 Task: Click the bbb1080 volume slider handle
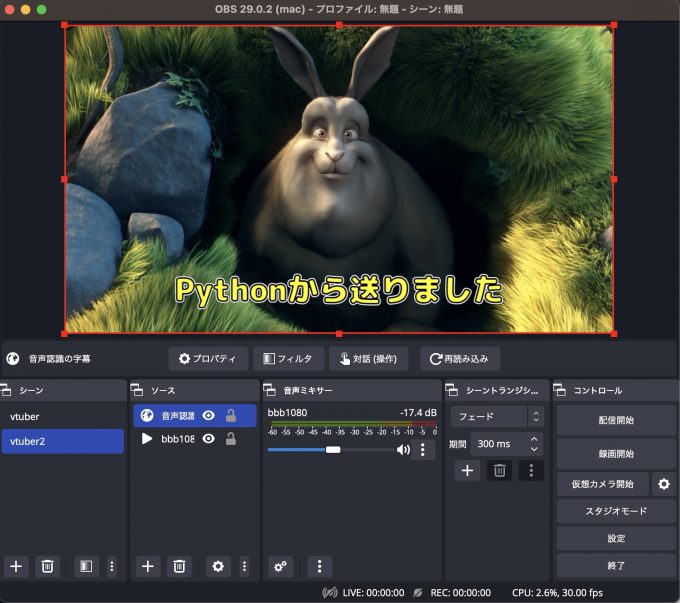pyautogui.click(x=333, y=449)
